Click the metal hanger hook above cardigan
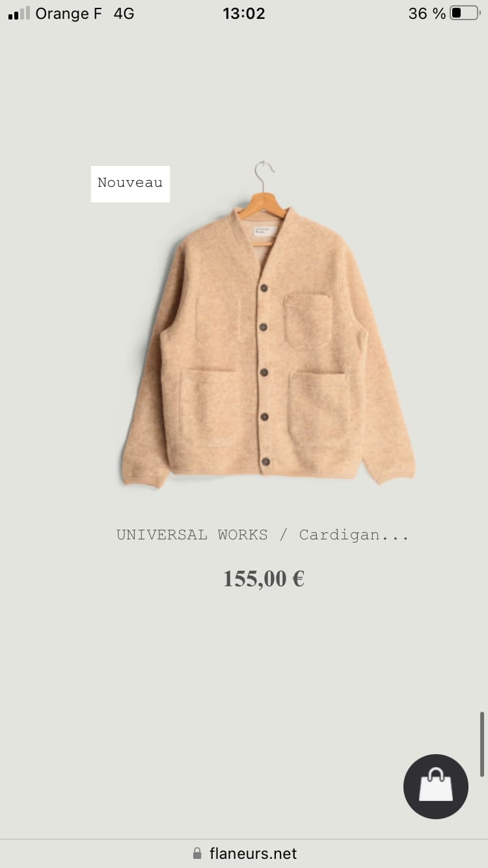The width and height of the screenshot is (488, 868). [x=264, y=176]
